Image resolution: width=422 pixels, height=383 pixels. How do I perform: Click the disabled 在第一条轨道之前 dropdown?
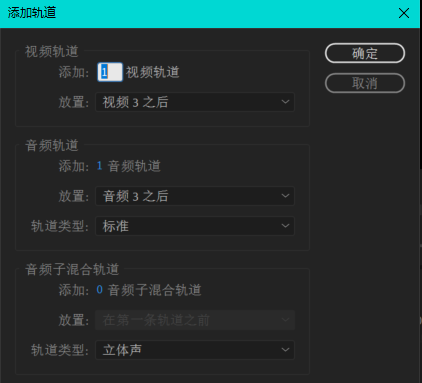195,320
